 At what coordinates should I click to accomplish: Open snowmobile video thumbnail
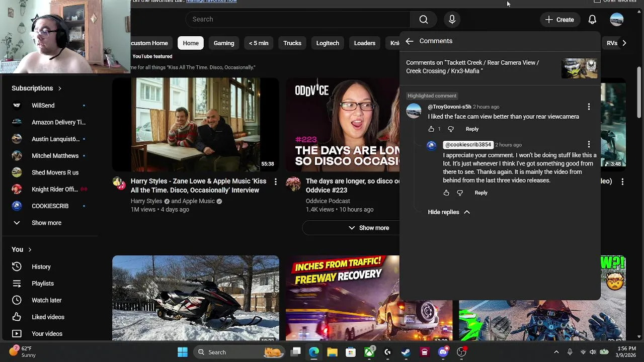coord(196,298)
